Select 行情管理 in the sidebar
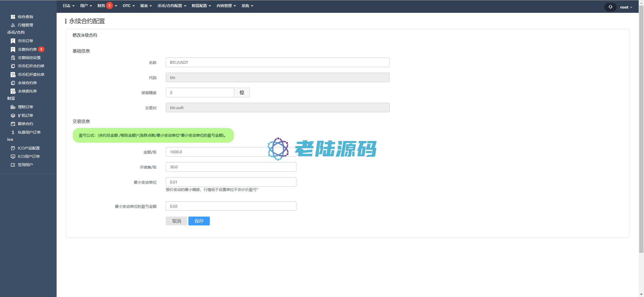Screen dimensions: 644x297 [x=25, y=25]
